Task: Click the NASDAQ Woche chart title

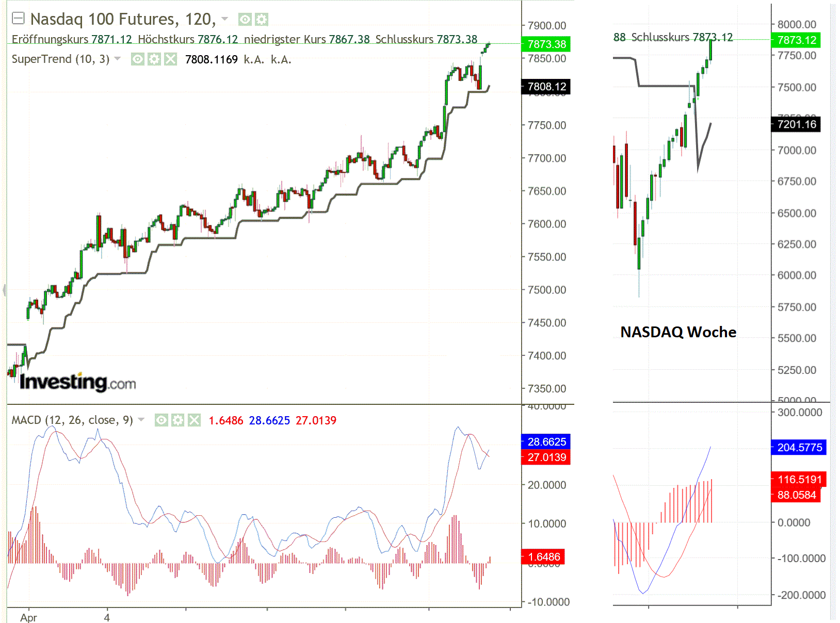Action: 678,333
